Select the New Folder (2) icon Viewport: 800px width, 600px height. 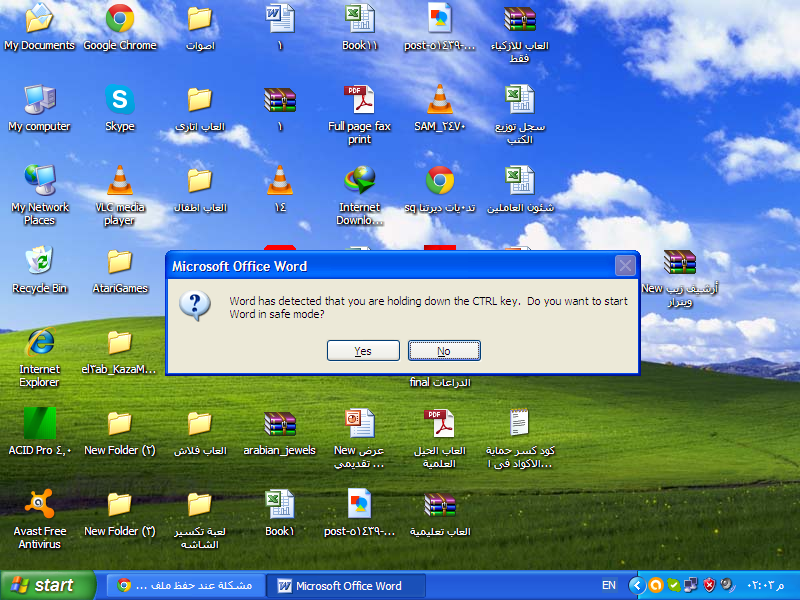tap(120, 432)
